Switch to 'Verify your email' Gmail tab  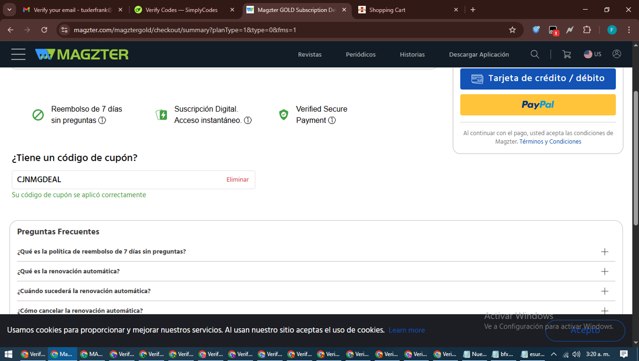tap(73, 10)
